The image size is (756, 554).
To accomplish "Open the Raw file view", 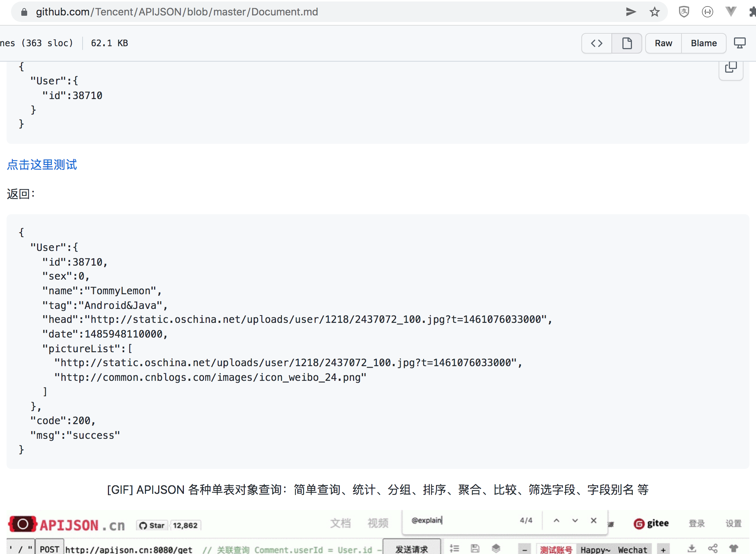I will click(663, 43).
